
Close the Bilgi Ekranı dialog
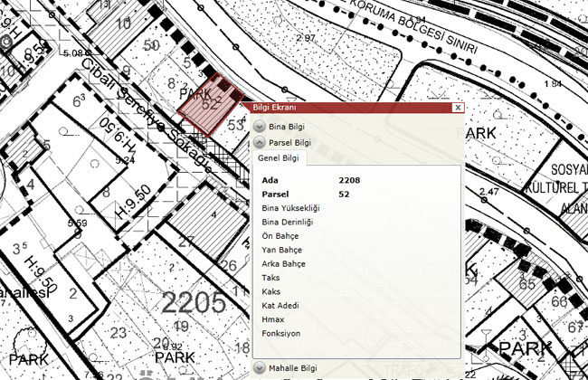[458, 107]
